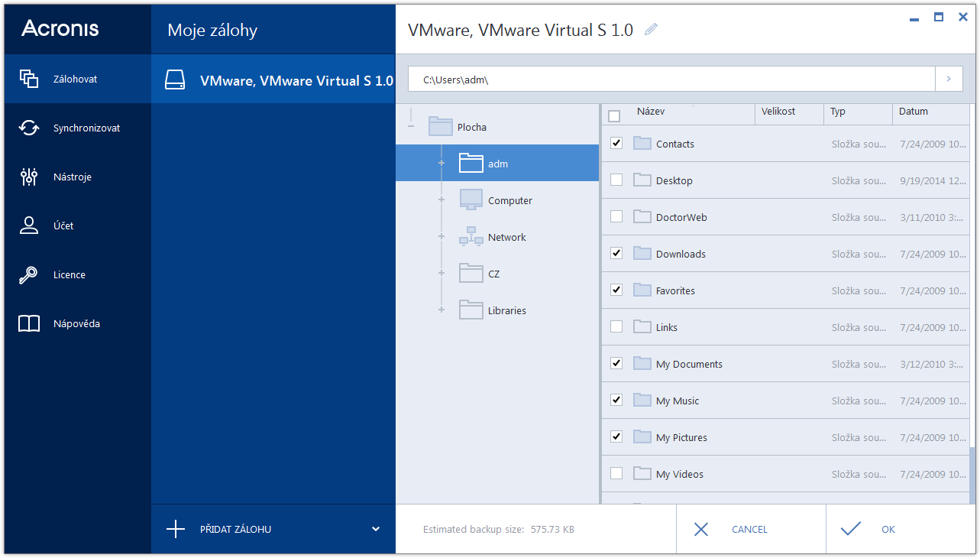Click the Contacts folder icon
This screenshot has height=558, width=980.
click(x=642, y=143)
